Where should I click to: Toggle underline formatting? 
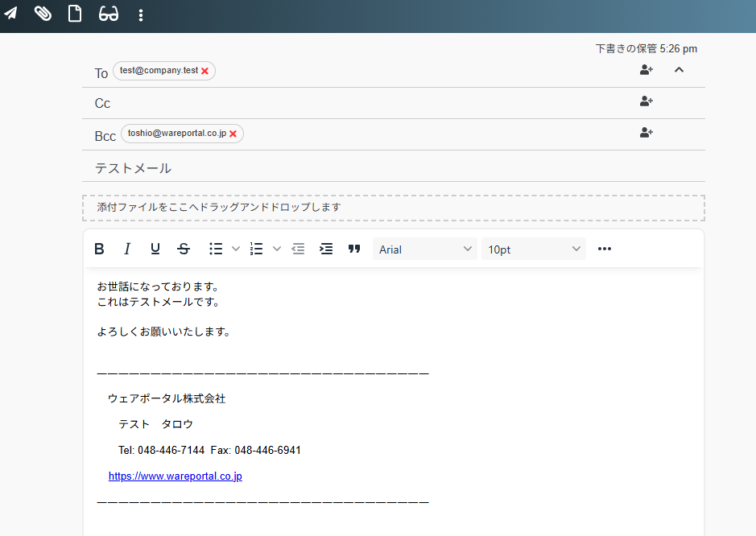(155, 249)
